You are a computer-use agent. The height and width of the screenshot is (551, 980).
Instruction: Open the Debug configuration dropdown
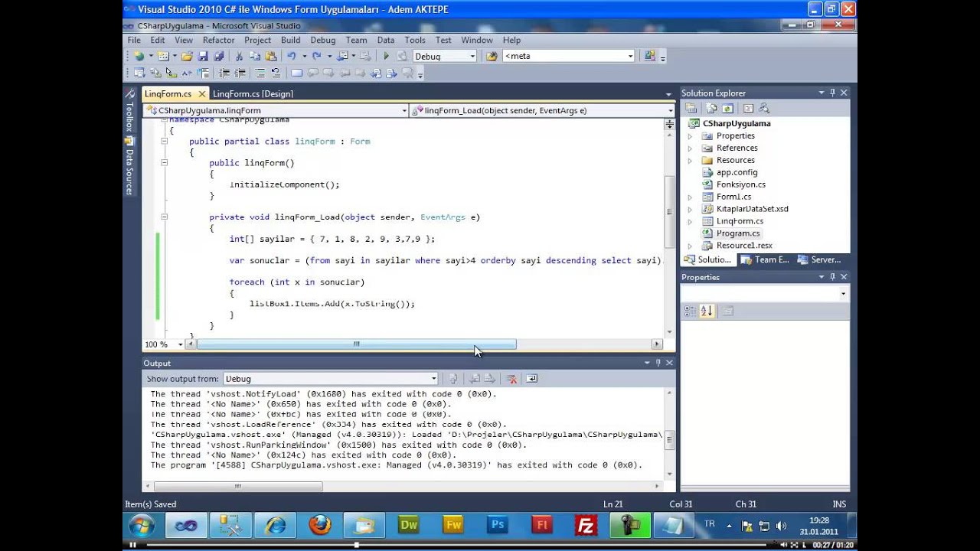tap(472, 56)
